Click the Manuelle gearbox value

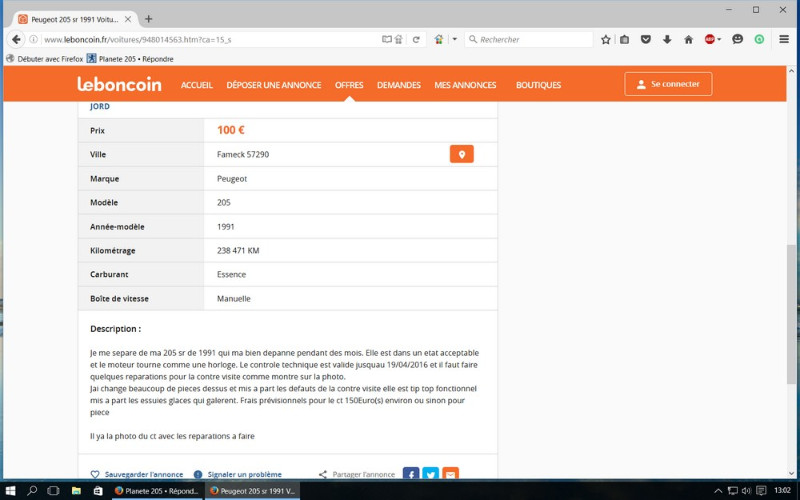point(234,298)
